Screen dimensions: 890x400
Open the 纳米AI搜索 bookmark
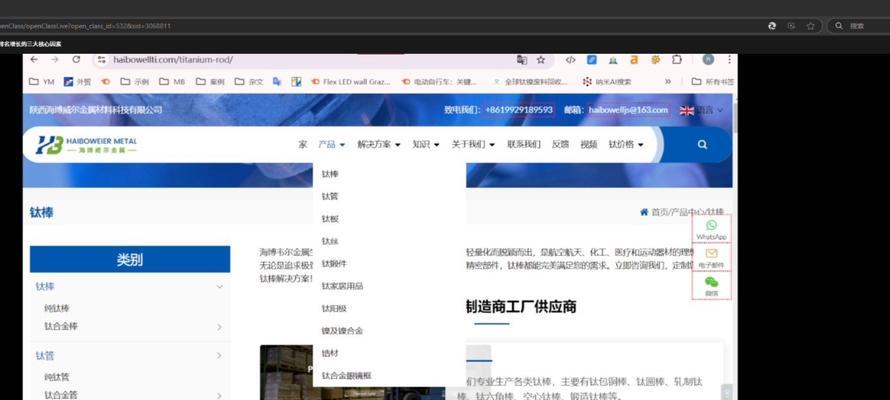tap(607, 82)
